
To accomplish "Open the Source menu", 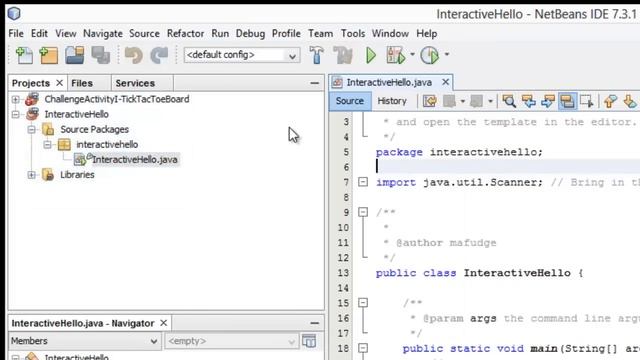I will (x=144, y=33).
